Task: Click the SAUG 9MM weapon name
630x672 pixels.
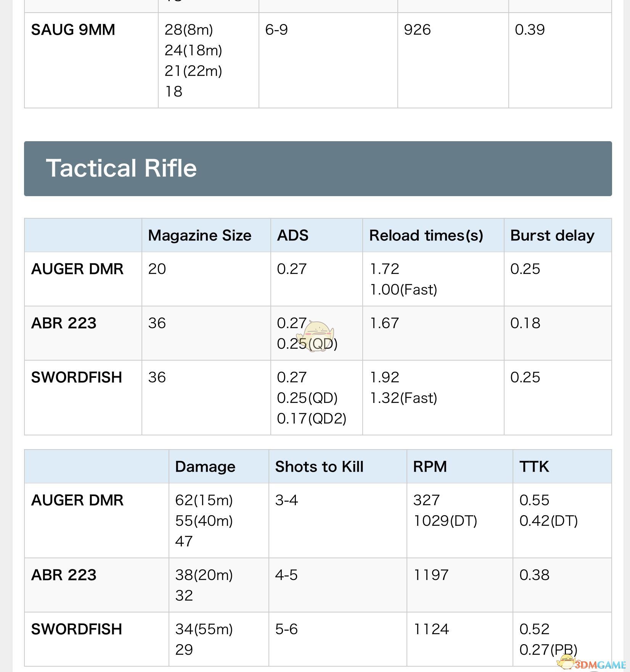Action: tap(73, 30)
